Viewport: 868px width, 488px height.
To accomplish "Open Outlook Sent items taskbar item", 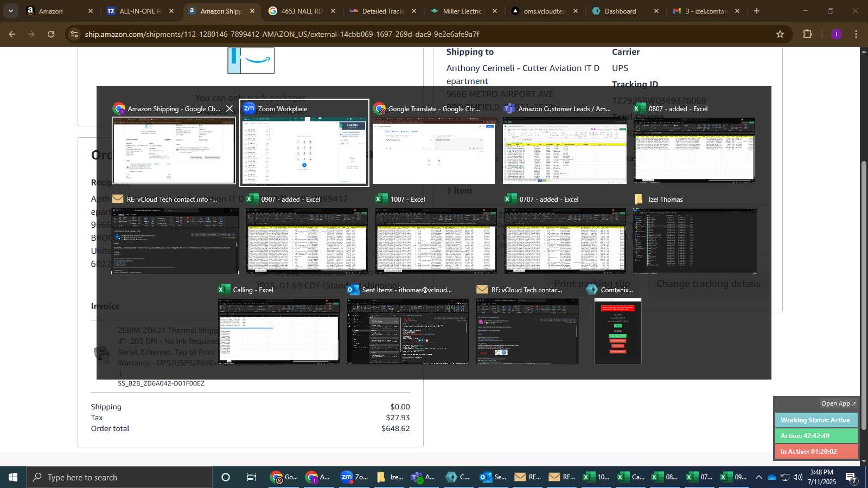I will (494, 477).
